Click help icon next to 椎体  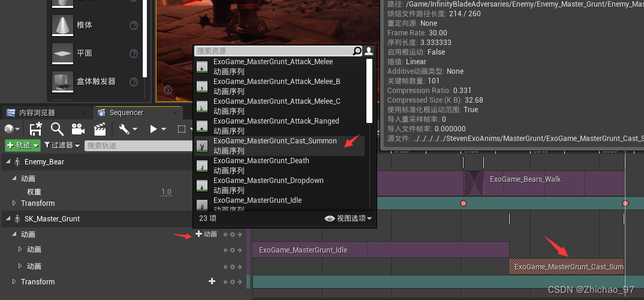(x=134, y=25)
